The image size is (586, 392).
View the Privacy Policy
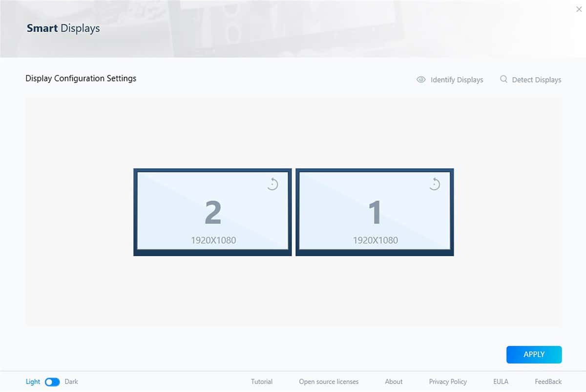tap(448, 382)
